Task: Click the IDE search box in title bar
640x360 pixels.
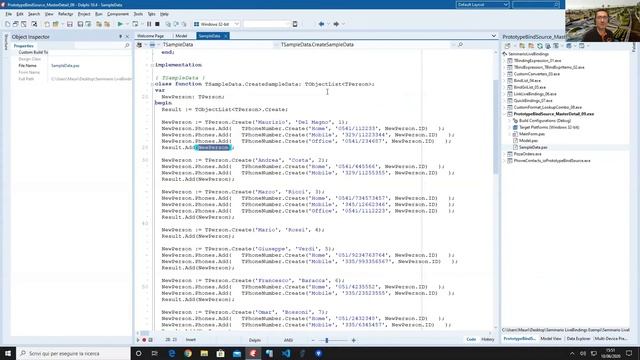Action: click(536, 4)
